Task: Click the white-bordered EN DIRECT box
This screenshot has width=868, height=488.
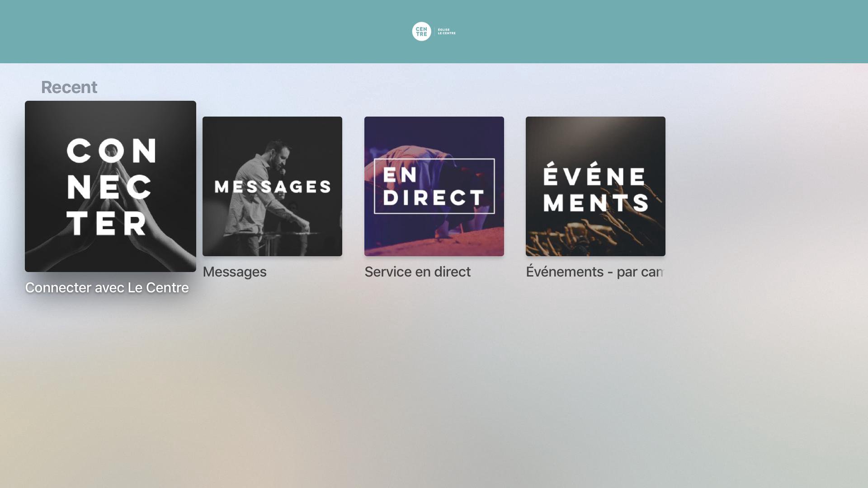Action: pyautogui.click(x=434, y=186)
